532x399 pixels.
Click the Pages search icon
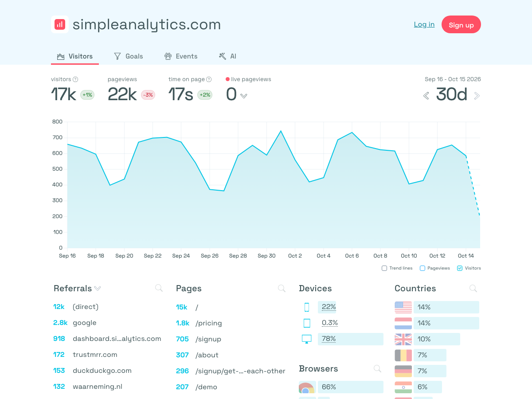(x=282, y=288)
